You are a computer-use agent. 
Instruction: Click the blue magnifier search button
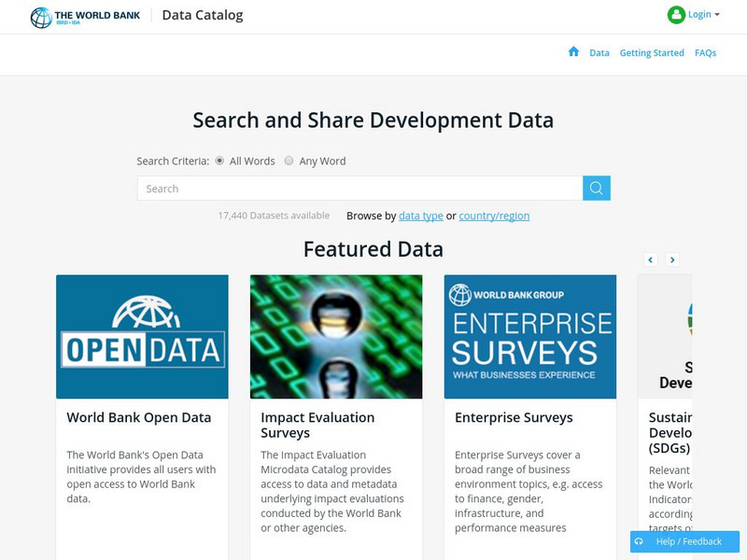coord(597,189)
